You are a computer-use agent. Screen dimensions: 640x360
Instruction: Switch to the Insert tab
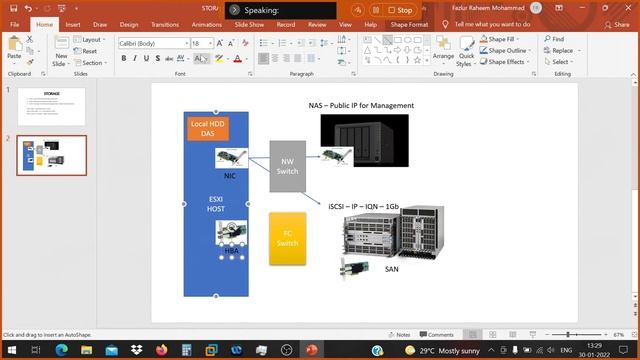point(73,24)
